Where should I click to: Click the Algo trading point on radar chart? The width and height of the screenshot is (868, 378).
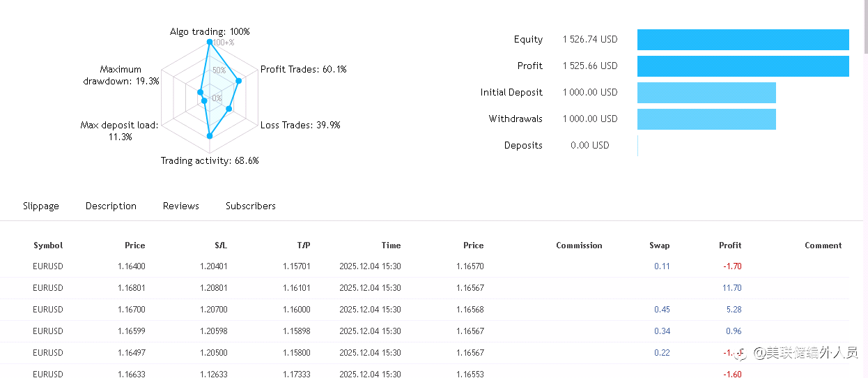click(209, 42)
